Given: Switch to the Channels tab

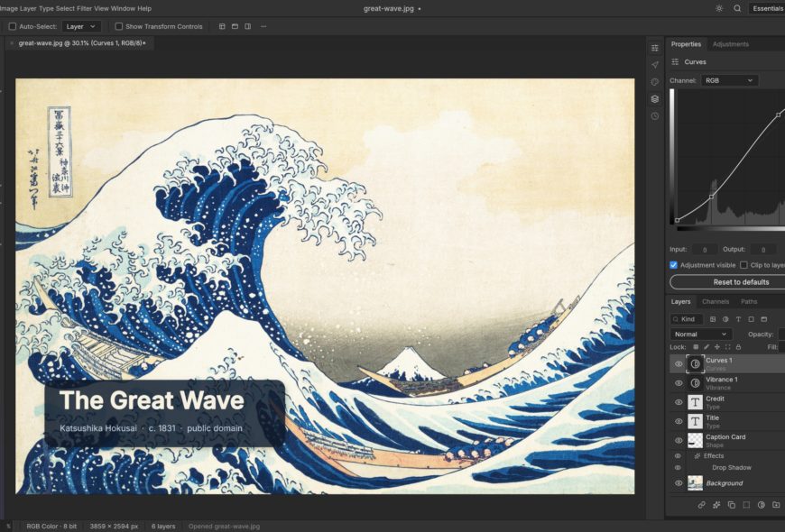Looking at the screenshot, I should pos(716,302).
